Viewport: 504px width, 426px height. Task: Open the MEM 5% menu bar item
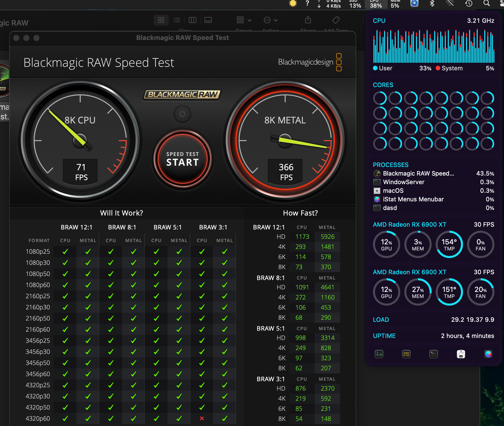395,4
